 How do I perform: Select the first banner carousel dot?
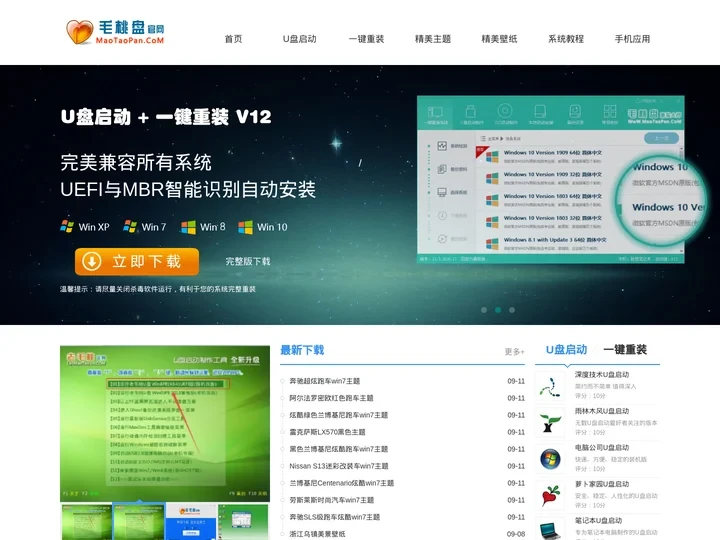(x=484, y=310)
